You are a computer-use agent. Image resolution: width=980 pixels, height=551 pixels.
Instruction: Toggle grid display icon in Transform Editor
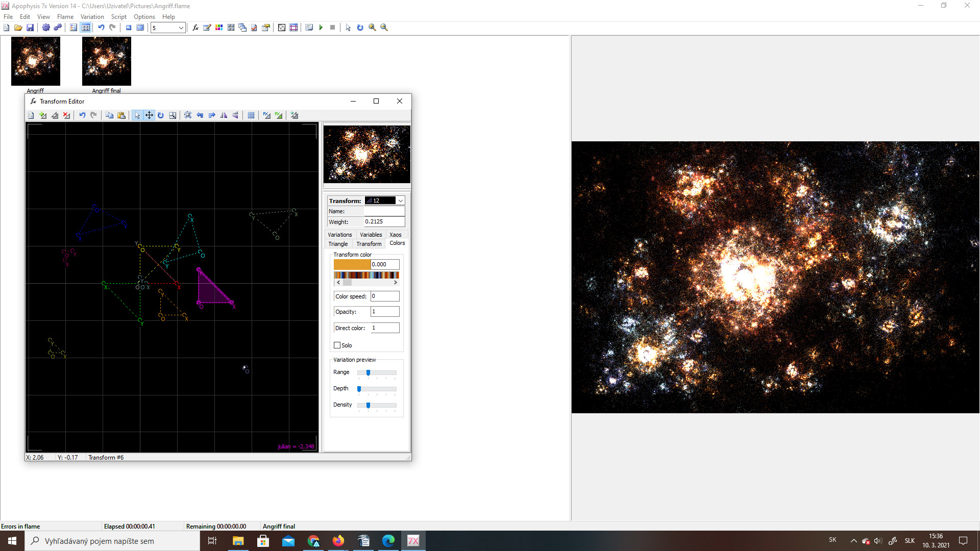[x=251, y=115]
